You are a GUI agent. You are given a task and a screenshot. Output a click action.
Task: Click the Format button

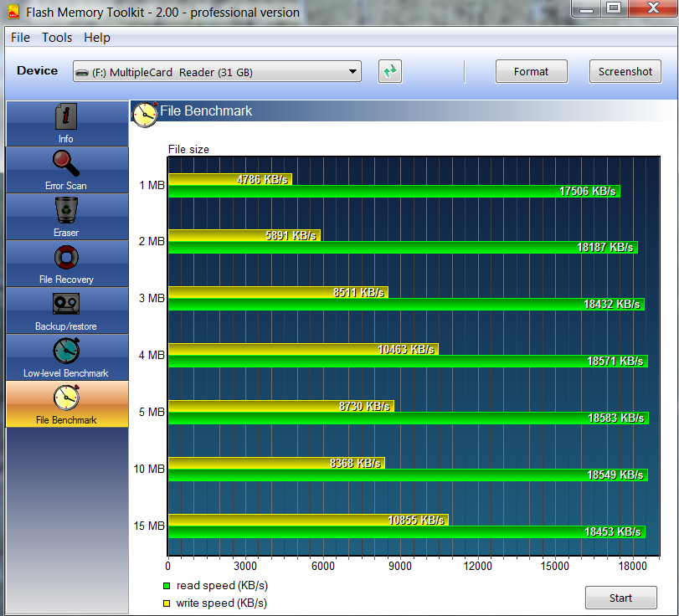[x=531, y=72]
